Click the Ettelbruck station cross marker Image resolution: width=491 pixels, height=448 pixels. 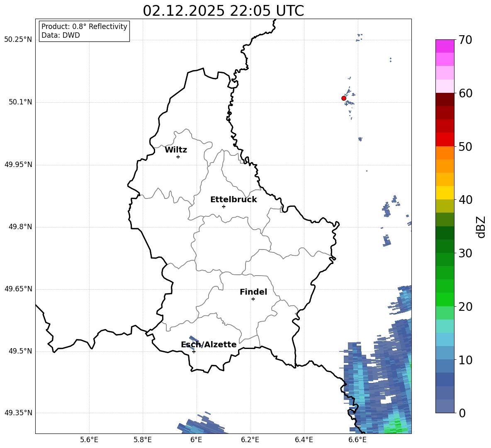[224, 206]
